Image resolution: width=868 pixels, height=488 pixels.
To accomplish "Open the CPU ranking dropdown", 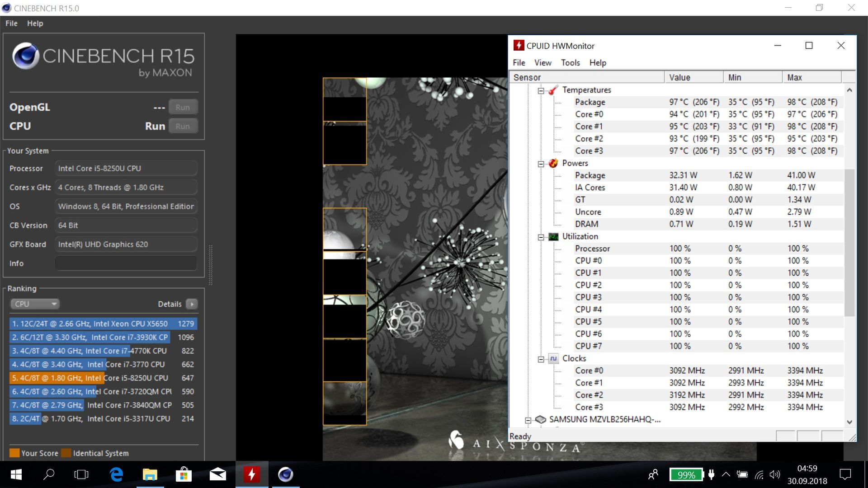I will pos(35,304).
